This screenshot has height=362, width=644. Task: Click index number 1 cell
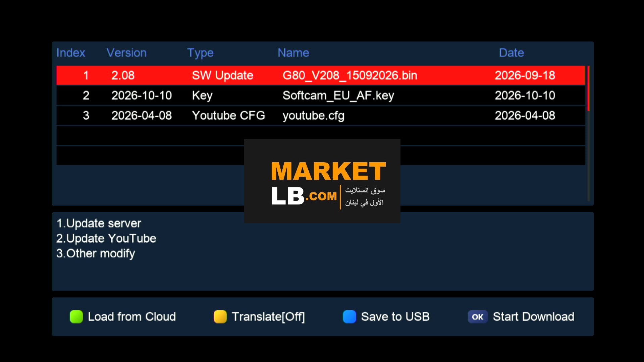(86, 75)
